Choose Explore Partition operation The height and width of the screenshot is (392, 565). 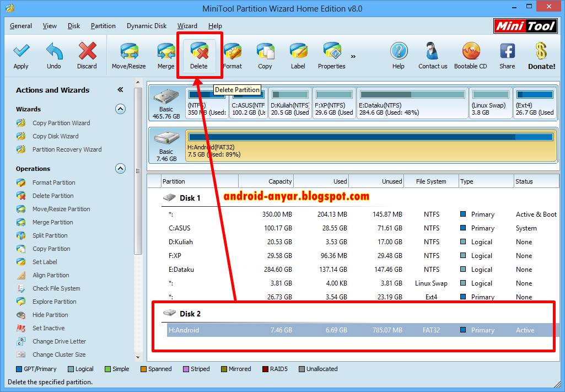[x=55, y=302]
